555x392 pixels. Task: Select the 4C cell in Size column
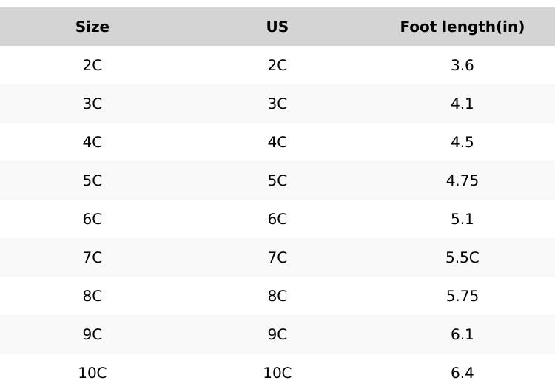92,142
